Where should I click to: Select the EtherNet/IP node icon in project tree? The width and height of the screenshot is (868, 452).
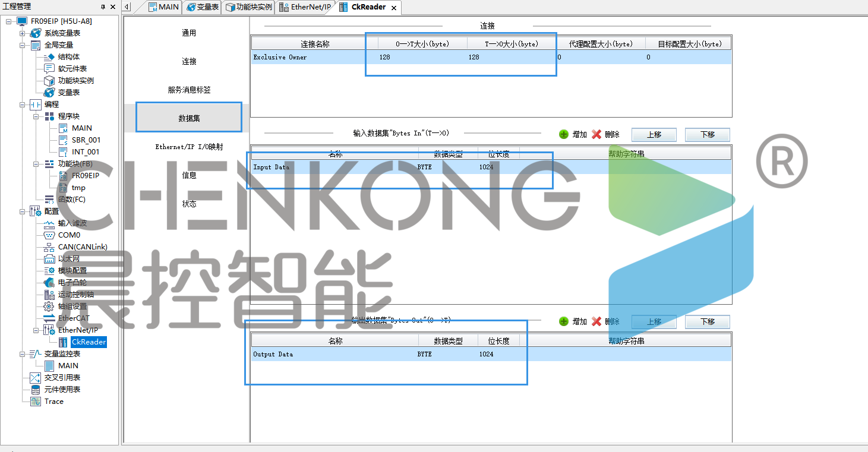pos(49,330)
